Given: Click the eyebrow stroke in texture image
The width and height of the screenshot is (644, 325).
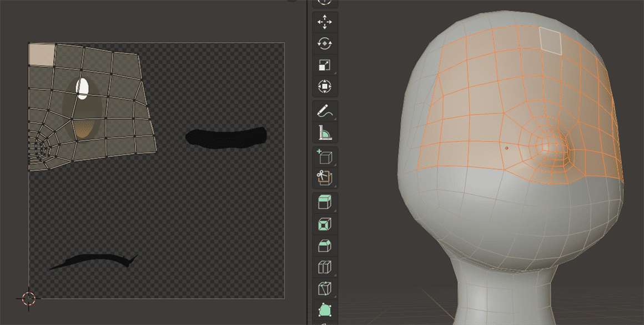Looking at the screenshot, I should click(94, 261).
